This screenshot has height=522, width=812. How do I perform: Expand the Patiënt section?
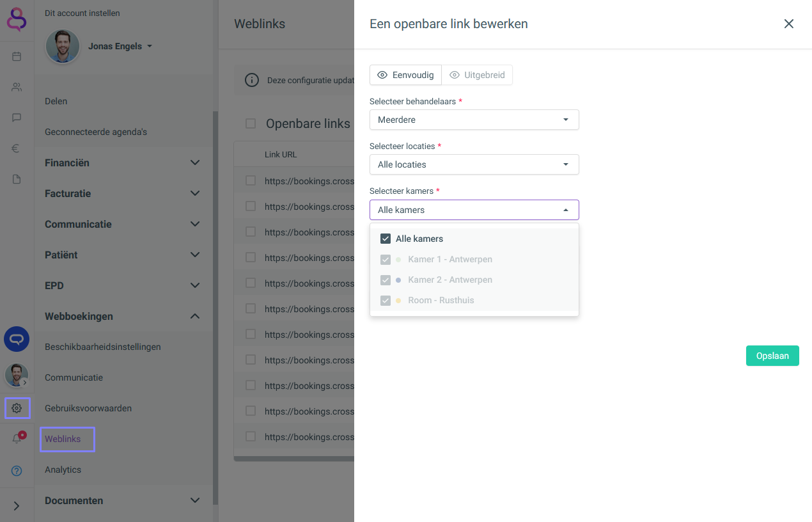point(123,255)
